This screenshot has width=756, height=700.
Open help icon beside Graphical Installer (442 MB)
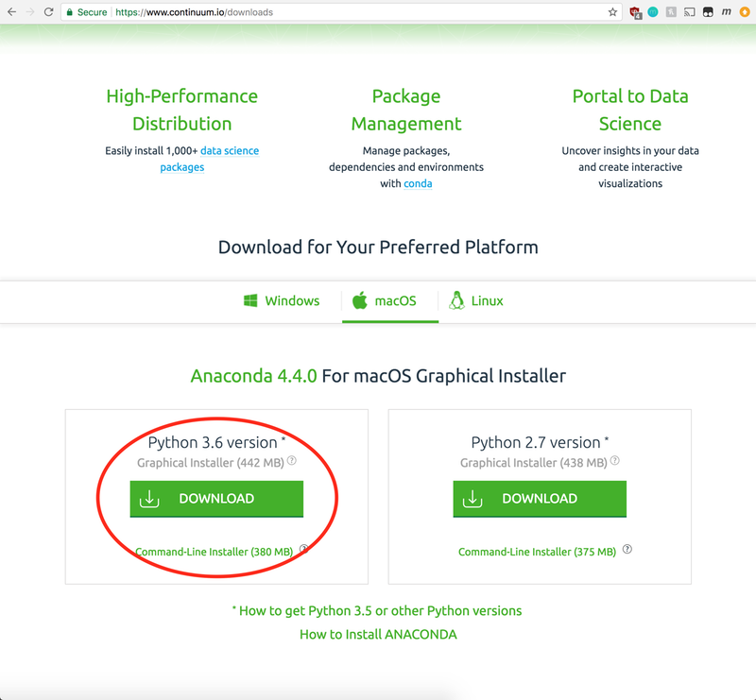coord(292,460)
